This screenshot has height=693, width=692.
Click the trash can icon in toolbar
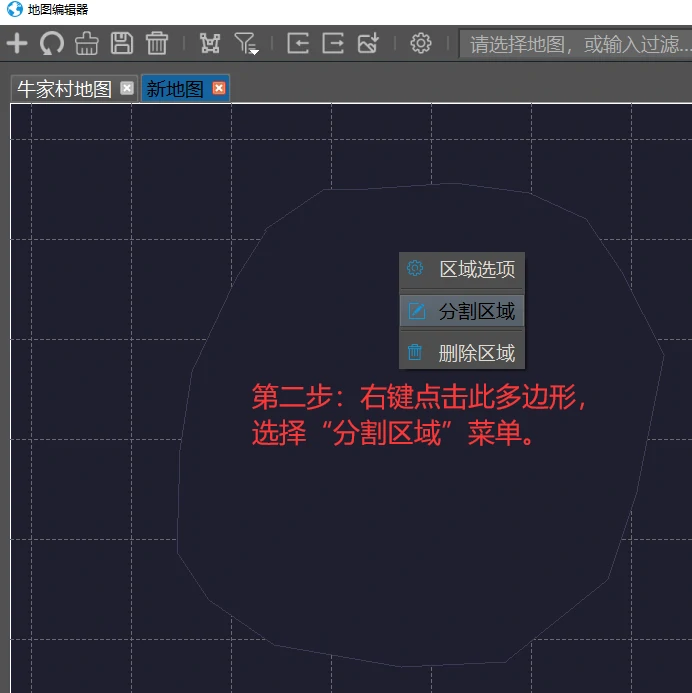(157, 43)
